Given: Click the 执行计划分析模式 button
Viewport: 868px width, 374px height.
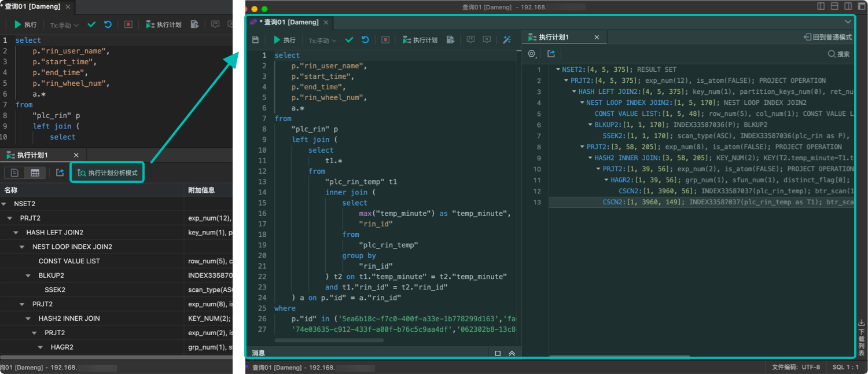Looking at the screenshot, I should [107, 173].
